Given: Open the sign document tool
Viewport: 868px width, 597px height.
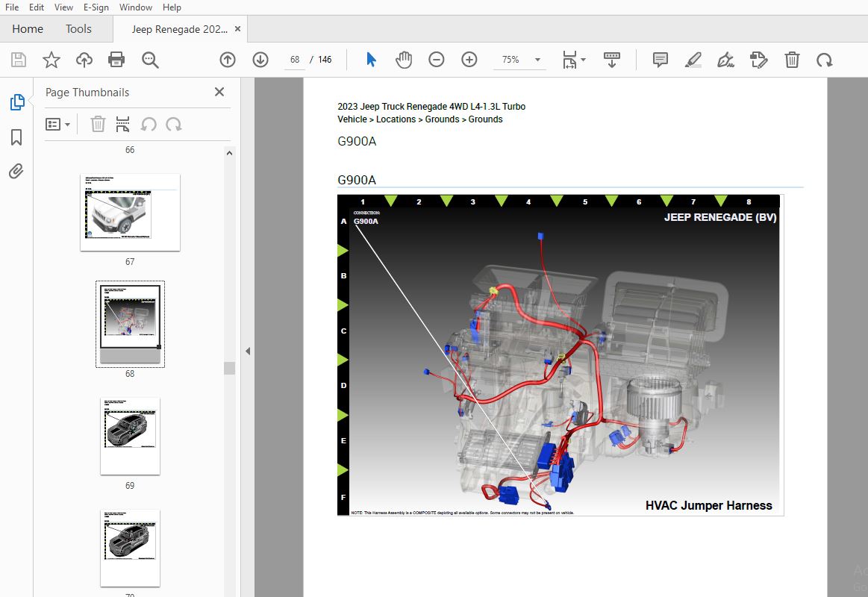Looking at the screenshot, I should 725,60.
